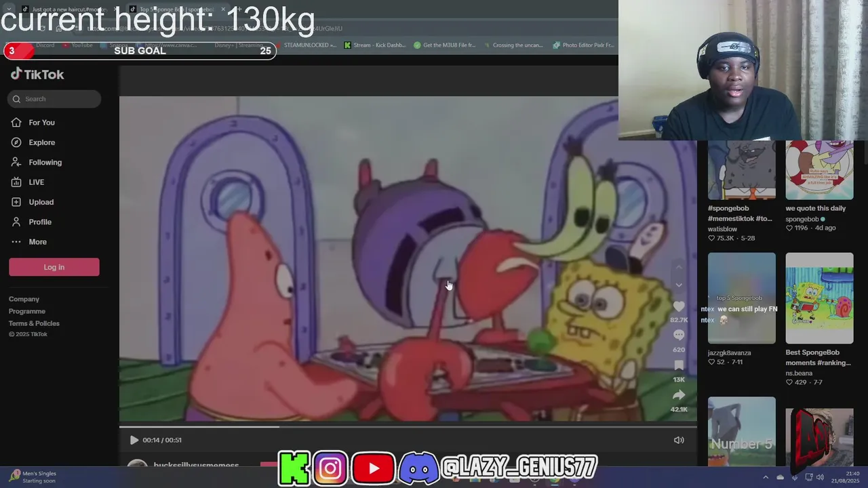Viewport: 868px width, 488px height.
Task: Open the LIVE section
Action: 36,182
